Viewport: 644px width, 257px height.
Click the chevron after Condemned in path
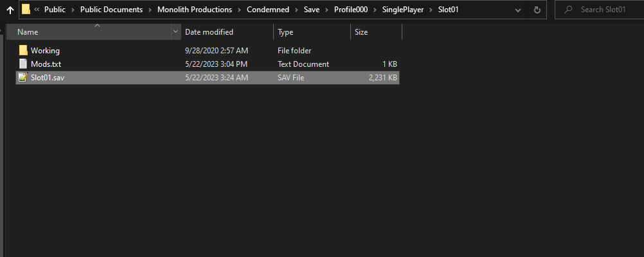point(296,10)
